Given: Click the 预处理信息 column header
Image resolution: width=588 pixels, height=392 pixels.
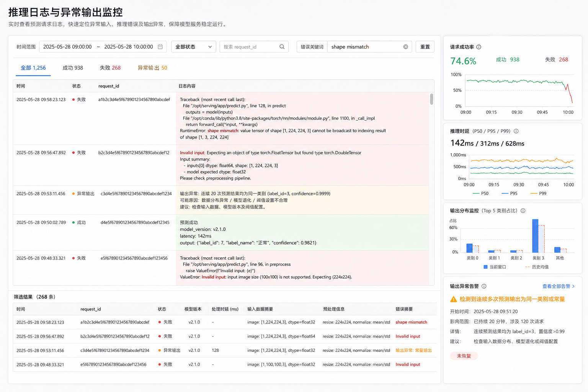Looking at the screenshot, I should click(334, 309).
